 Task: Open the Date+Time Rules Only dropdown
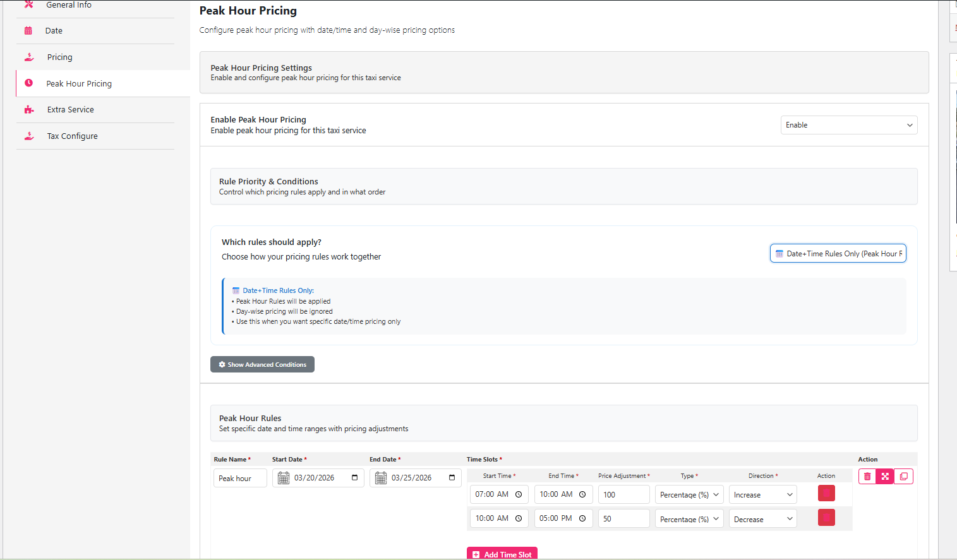tap(838, 254)
